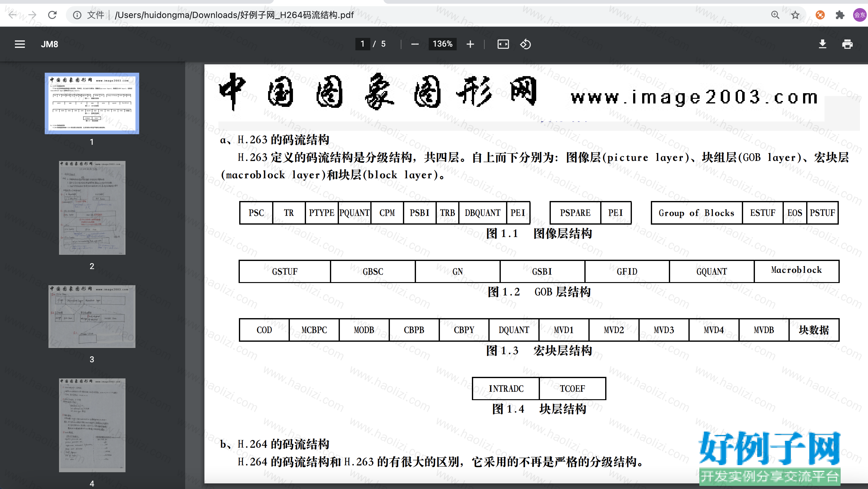868x489 pixels.
Task: Click the Macroblock cell in GOB layer
Action: tap(797, 272)
